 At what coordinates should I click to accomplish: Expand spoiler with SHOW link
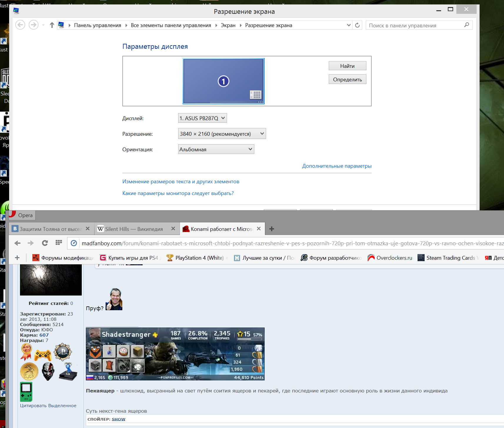119,419
